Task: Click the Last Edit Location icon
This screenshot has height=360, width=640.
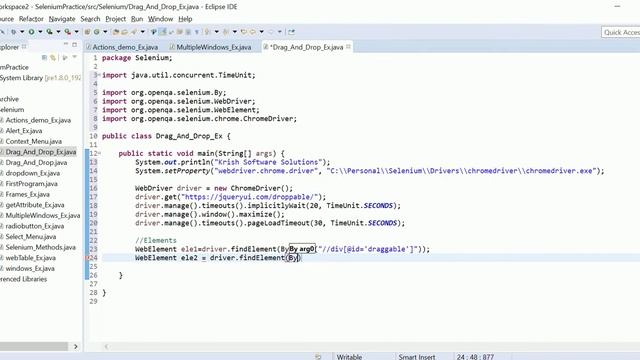Action: pos(244,31)
